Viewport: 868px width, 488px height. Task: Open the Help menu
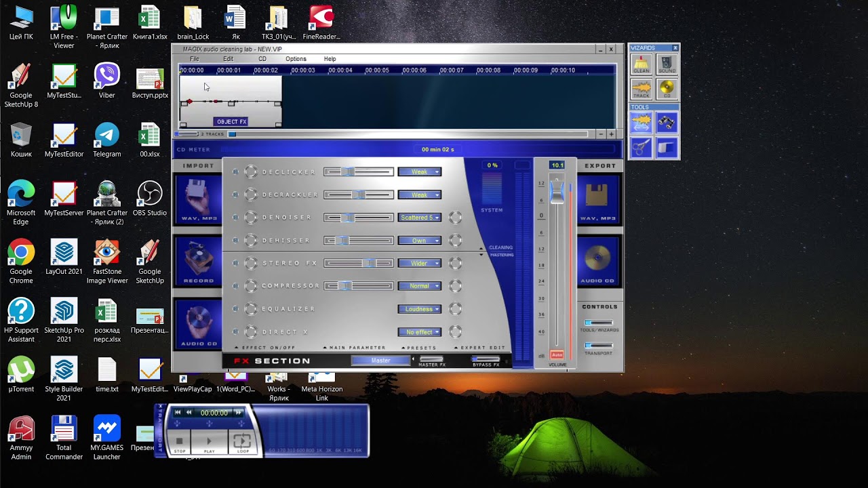pos(330,59)
